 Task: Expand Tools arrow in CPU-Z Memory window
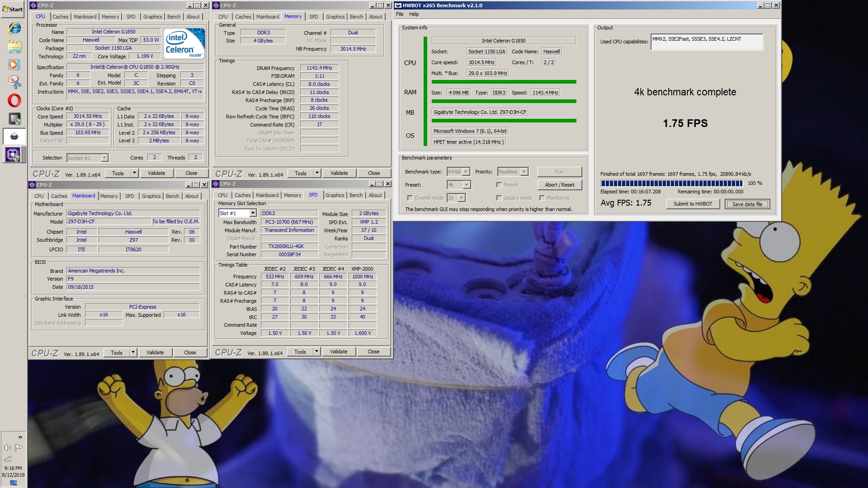tap(317, 173)
